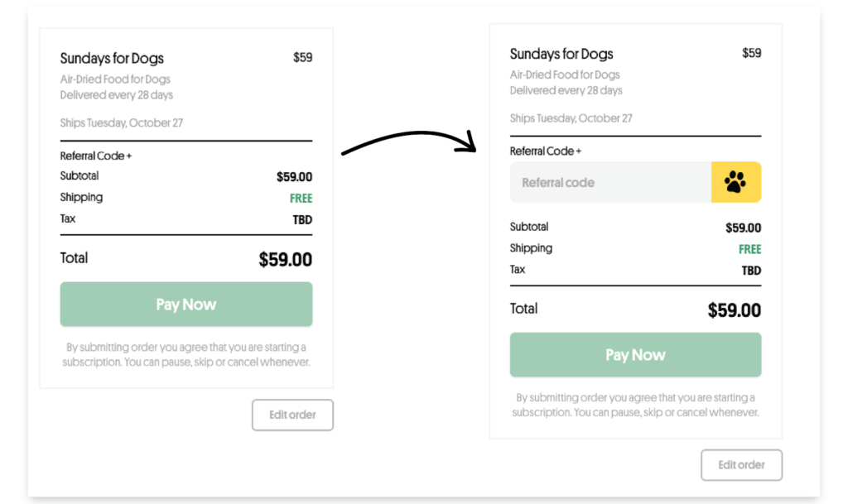The image size is (848, 504).
Task: Click Ships Tuesday, October 27 in left card
Action: (x=122, y=123)
